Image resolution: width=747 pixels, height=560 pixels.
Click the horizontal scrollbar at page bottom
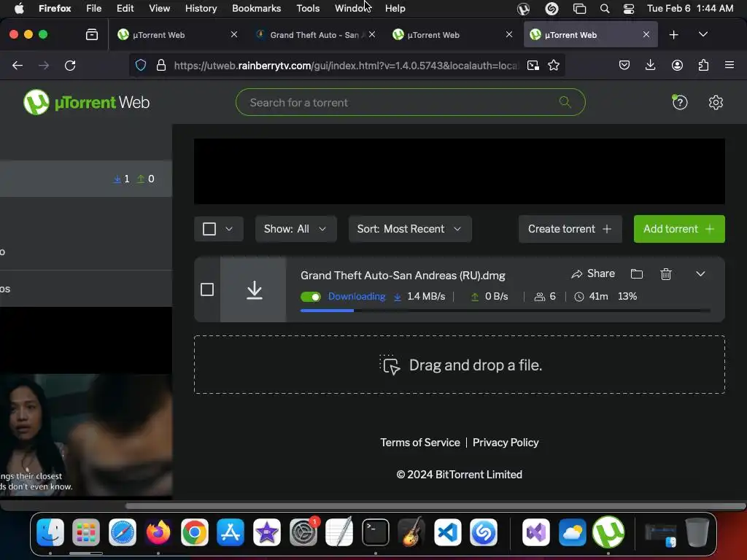(435, 506)
